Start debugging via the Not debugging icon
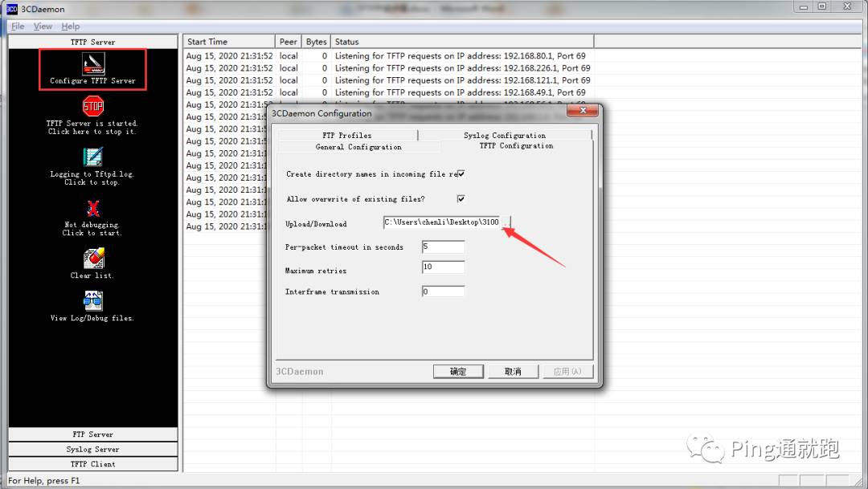 93,209
